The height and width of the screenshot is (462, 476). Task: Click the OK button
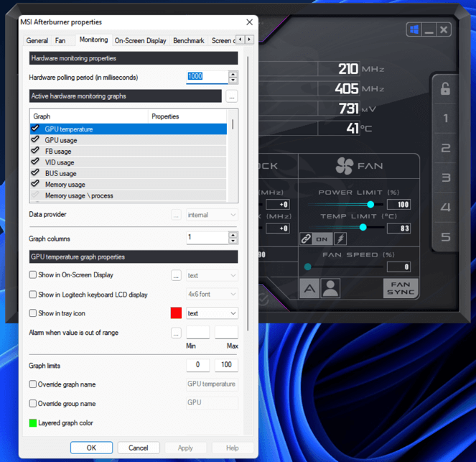(91, 448)
